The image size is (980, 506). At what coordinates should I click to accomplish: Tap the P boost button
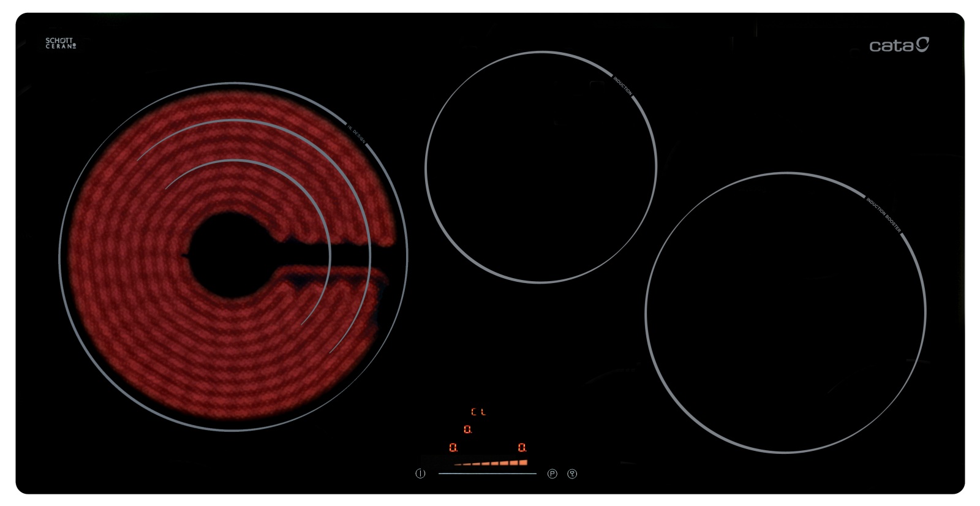pyautogui.click(x=552, y=474)
